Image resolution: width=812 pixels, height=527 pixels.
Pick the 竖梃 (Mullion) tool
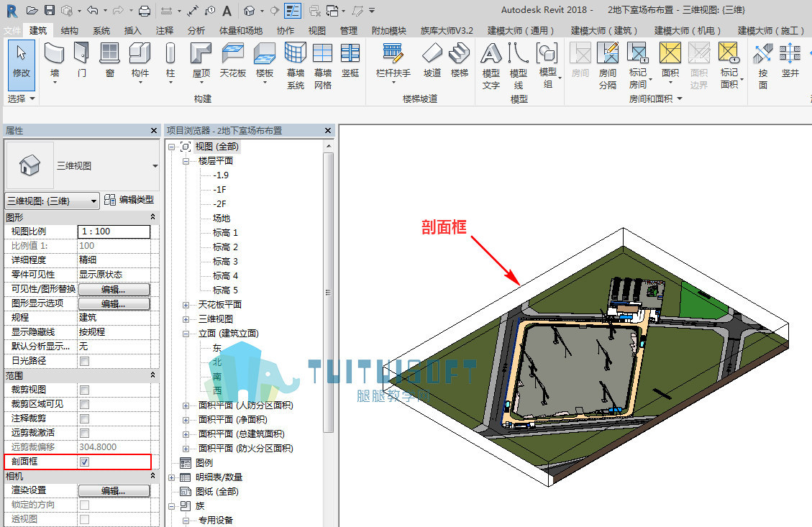pos(350,60)
